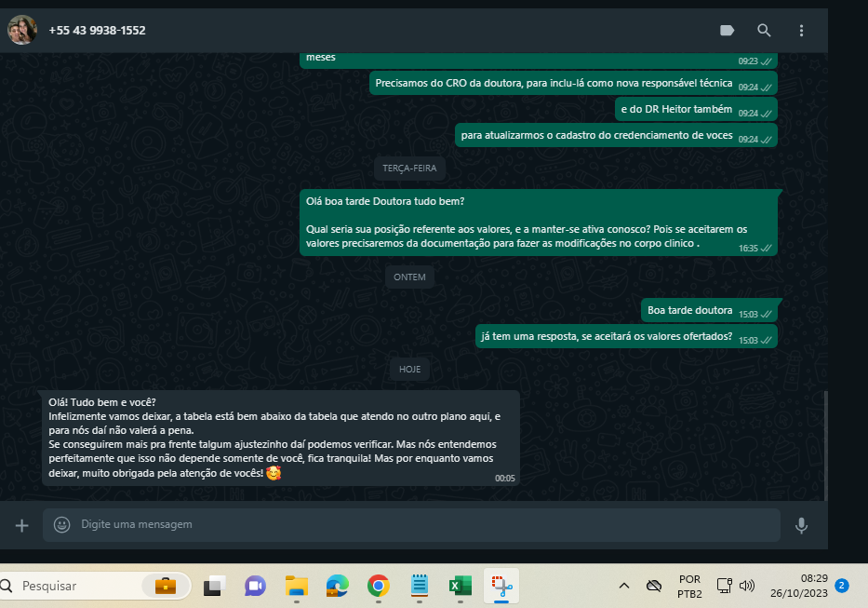Image resolution: width=868 pixels, height=608 pixels.
Task: Select message 'e do DR Heitor também'
Action: (696, 109)
